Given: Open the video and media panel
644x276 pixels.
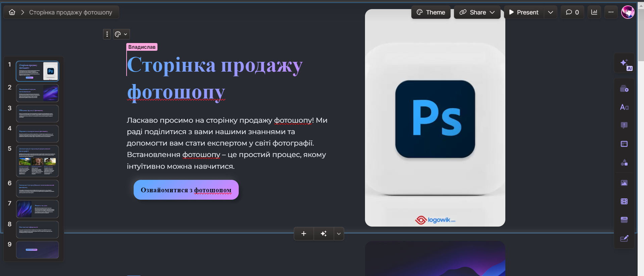Looking at the screenshot, I should [x=624, y=201].
